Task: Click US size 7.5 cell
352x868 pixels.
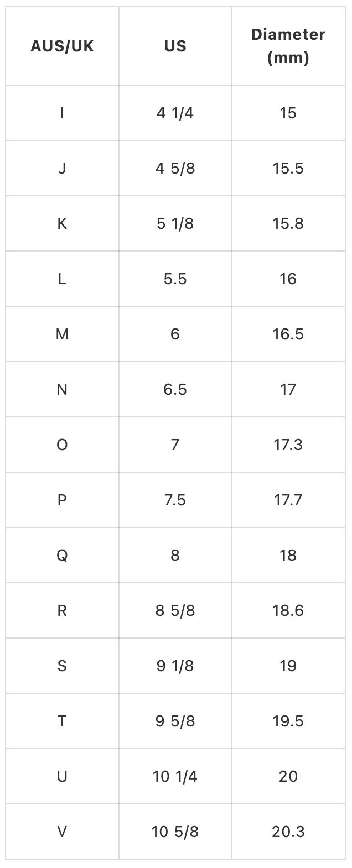Action: 175,500
